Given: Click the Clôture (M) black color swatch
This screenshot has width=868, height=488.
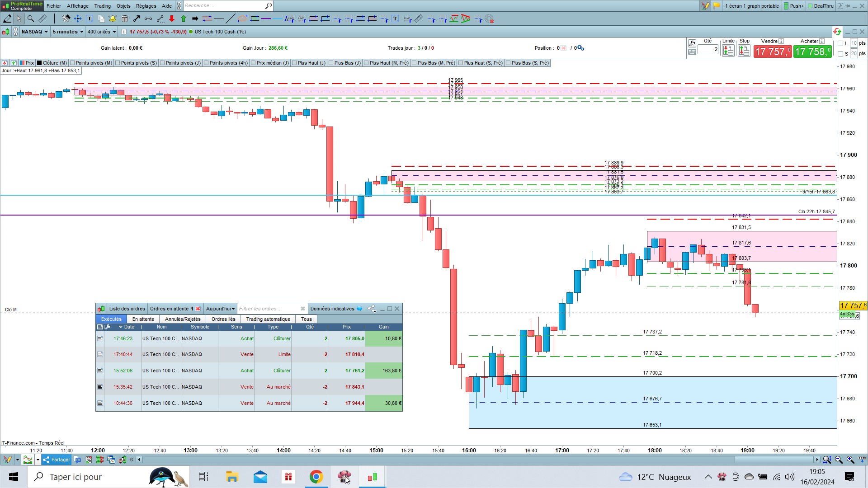Looking at the screenshot, I should click(39, 63).
